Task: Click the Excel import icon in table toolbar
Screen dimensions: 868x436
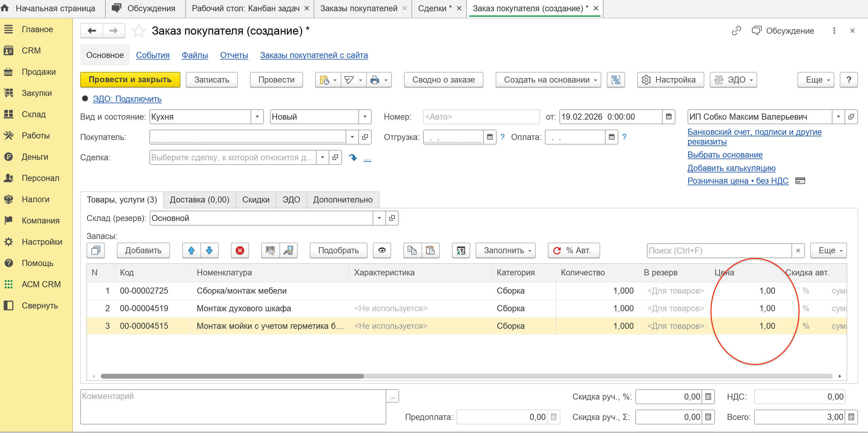Action: pos(460,250)
